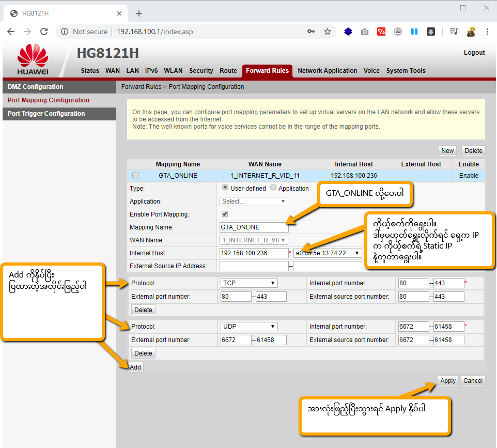
Task: View site information next to Not secure
Action: point(65,32)
